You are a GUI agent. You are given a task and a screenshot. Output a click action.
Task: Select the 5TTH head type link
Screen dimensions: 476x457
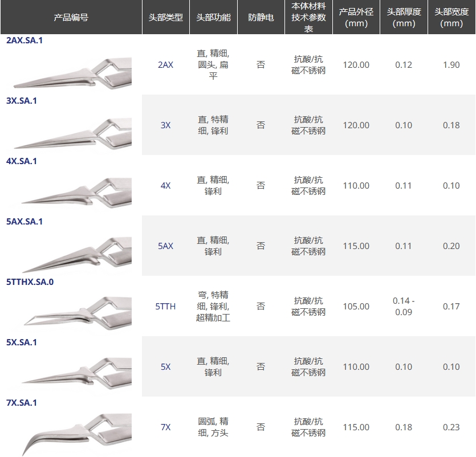click(x=165, y=307)
